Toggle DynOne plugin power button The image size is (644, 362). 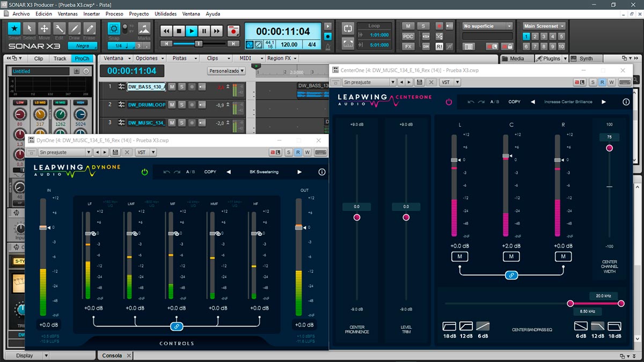[x=144, y=172]
